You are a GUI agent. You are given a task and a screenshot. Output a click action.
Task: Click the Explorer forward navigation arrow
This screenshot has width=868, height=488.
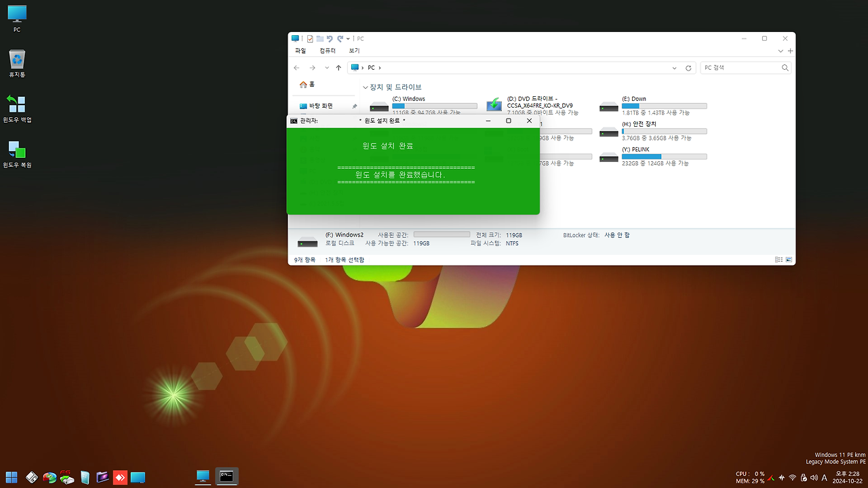[312, 68]
